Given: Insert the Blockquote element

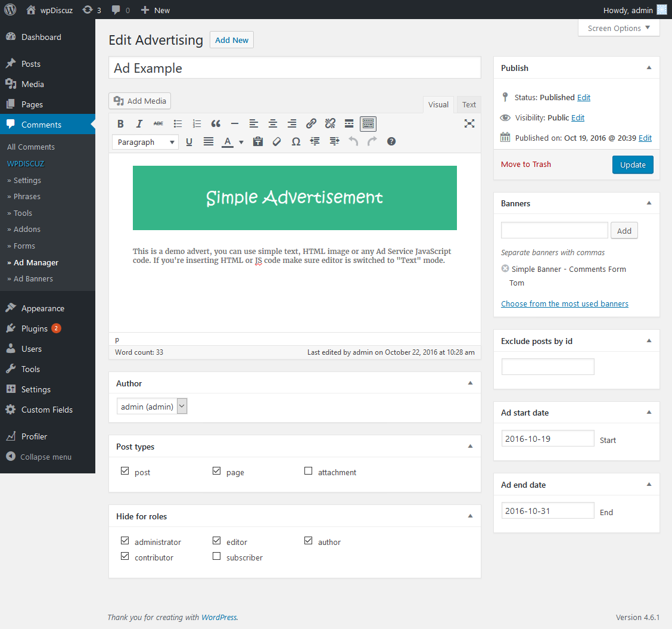Looking at the screenshot, I should click(x=216, y=123).
